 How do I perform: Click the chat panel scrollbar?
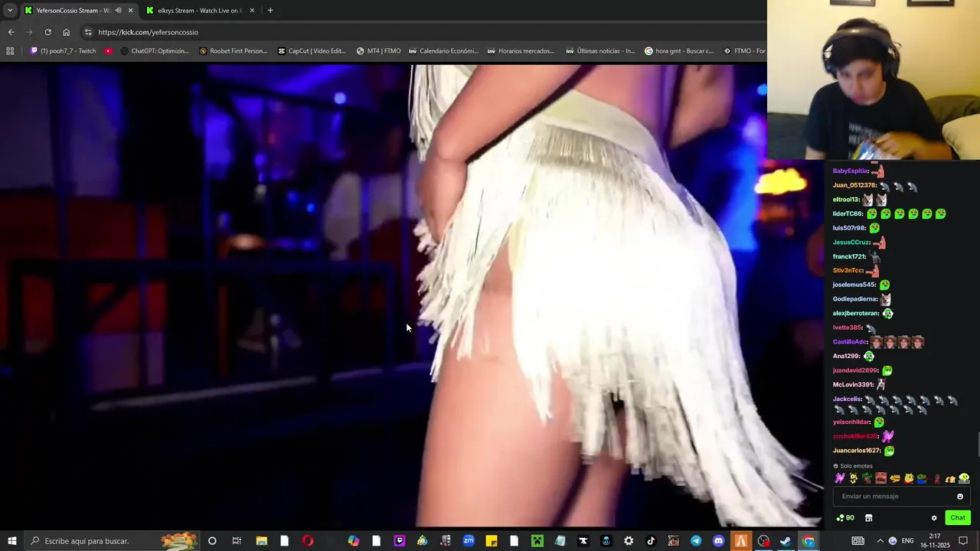coord(977,443)
